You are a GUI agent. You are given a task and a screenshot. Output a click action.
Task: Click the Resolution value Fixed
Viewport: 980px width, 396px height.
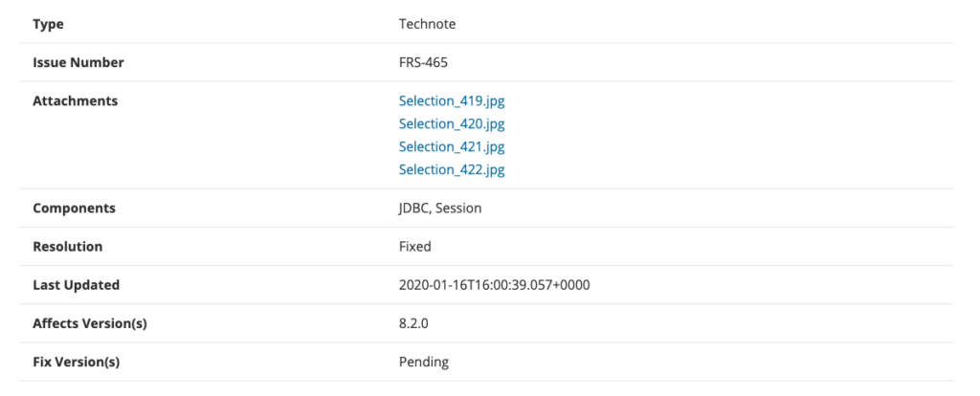click(x=415, y=246)
